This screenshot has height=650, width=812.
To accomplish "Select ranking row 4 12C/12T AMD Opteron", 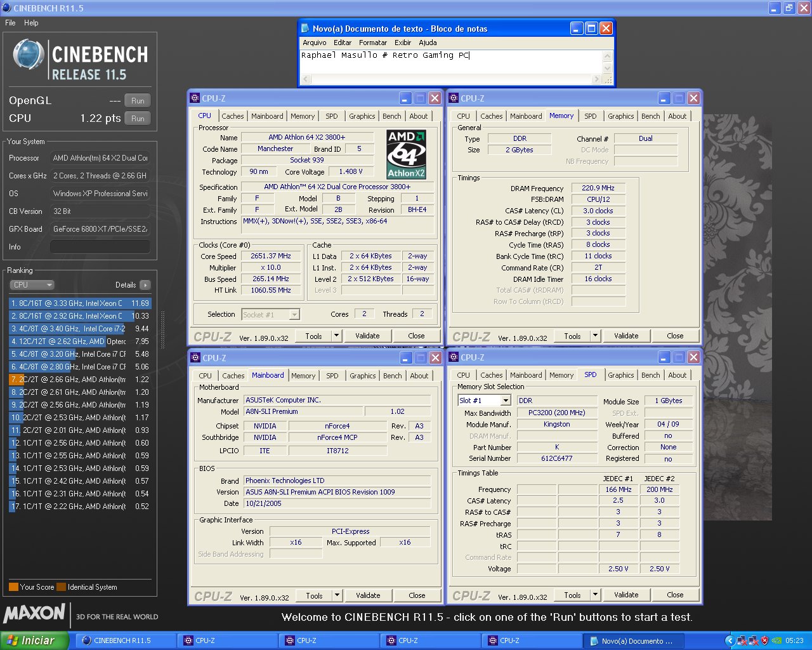I will click(80, 342).
